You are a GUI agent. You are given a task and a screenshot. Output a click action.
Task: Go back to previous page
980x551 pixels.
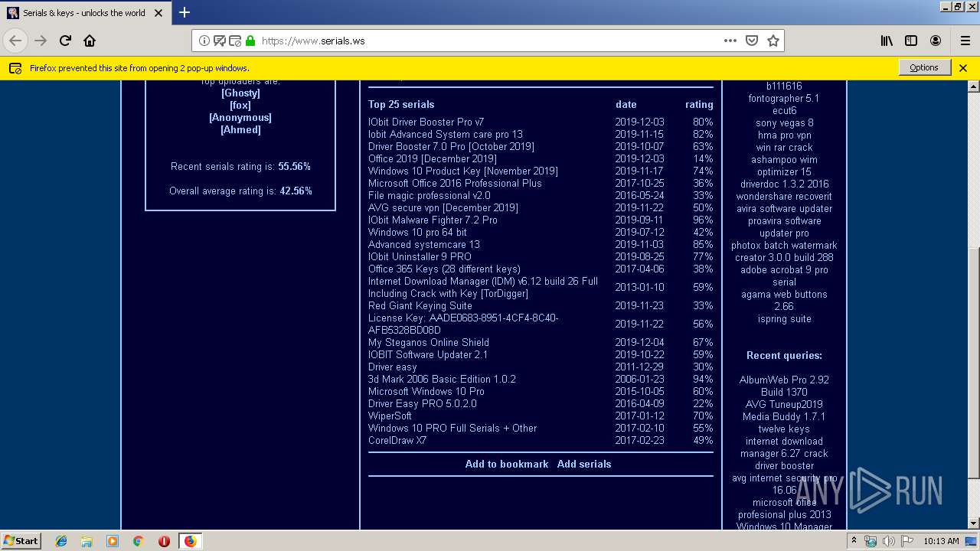coord(15,41)
